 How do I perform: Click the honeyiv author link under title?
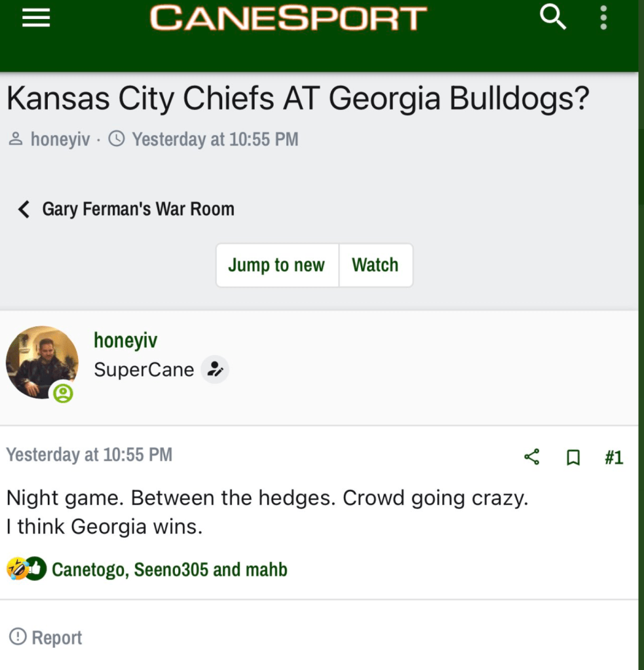(x=60, y=140)
